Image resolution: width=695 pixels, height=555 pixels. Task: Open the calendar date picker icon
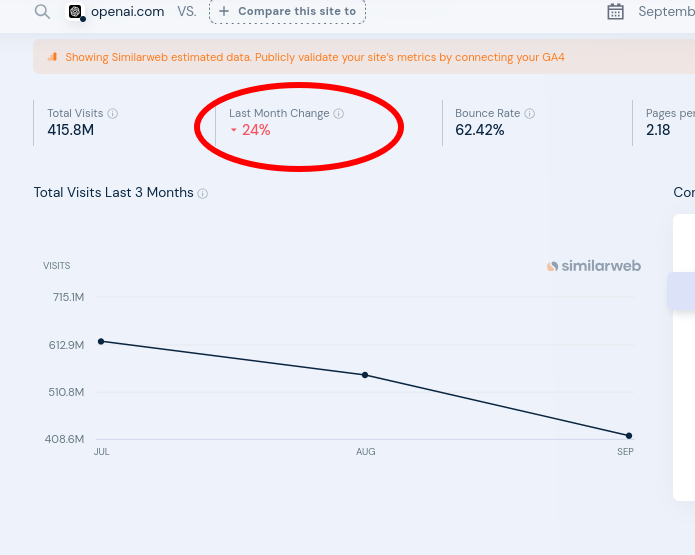(x=616, y=12)
